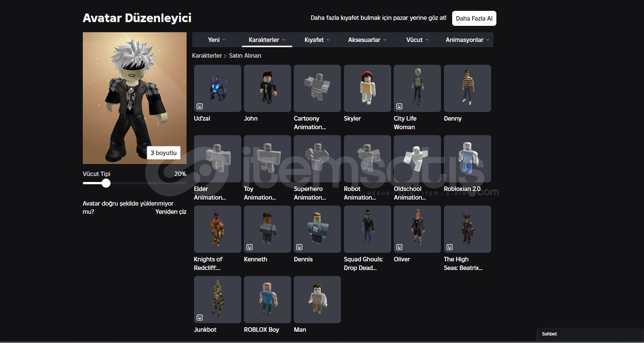The image size is (644, 343).
Task: Click the dynamic head badge icon on Dennis
Action: coord(299,247)
